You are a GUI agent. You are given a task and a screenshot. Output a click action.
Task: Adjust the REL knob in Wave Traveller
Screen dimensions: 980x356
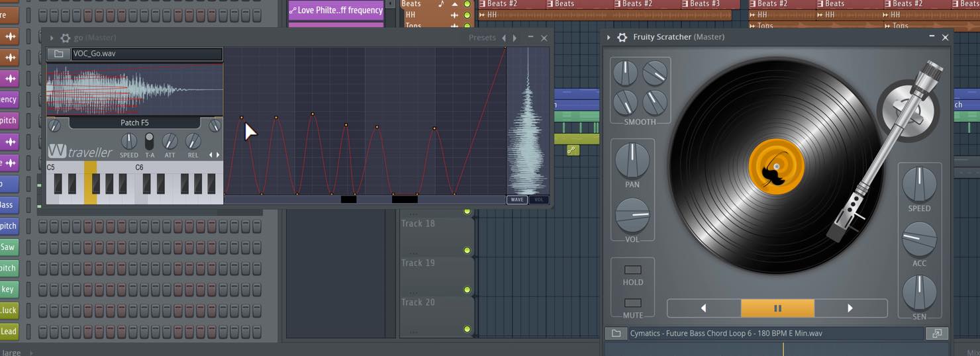[193, 141]
